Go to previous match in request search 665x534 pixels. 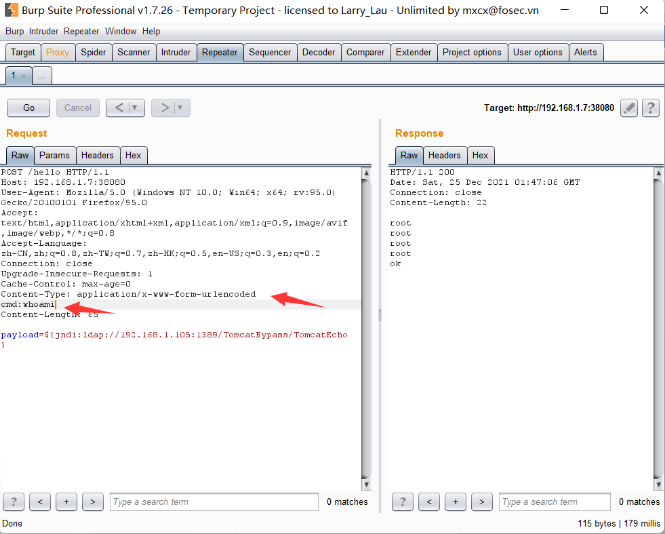pyautogui.click(x=40, y=502)
